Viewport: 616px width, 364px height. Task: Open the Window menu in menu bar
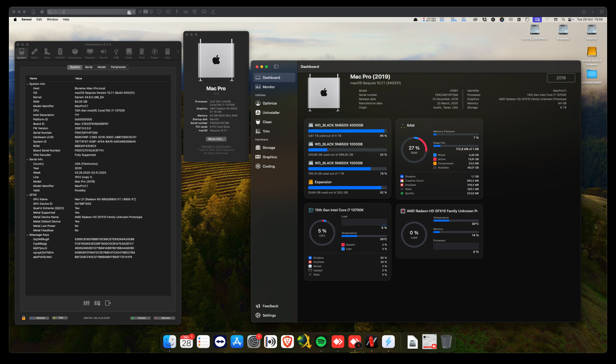(52, 19)
